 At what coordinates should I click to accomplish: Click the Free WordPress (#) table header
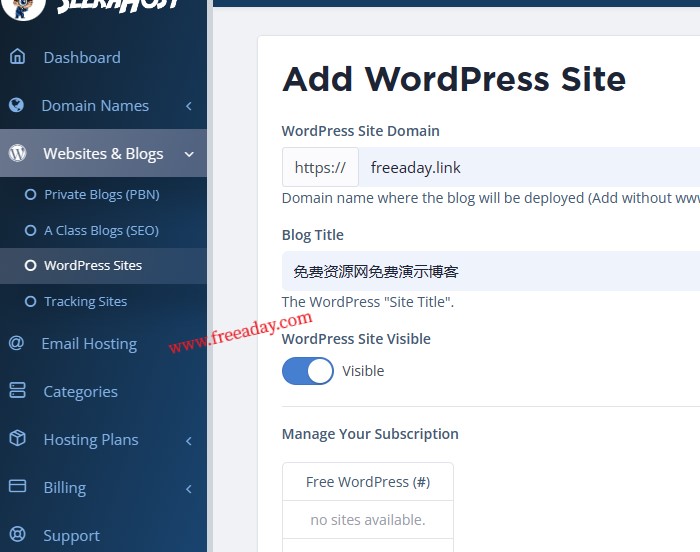368,482
